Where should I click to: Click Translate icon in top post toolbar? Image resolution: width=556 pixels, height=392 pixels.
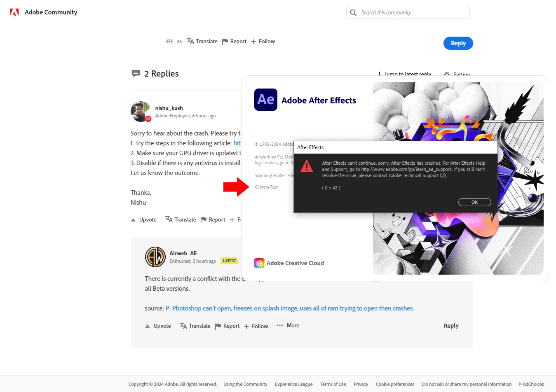(190, 41)
